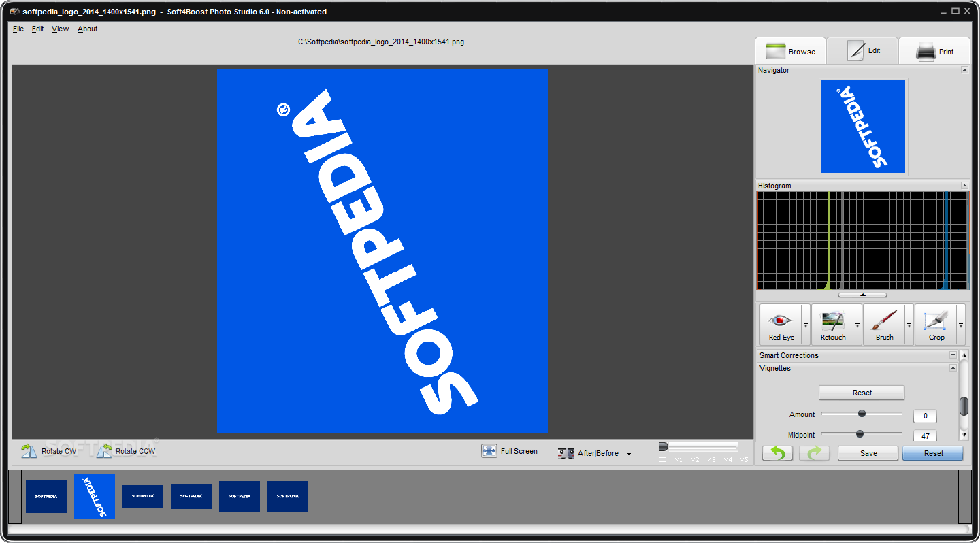Click the Rotate CW icon
Viewport: 980px width, 543px height.
click(29, 450)
